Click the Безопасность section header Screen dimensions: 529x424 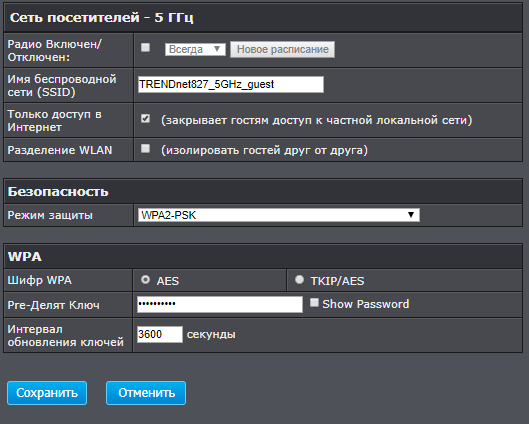click(x=263, y=191)
